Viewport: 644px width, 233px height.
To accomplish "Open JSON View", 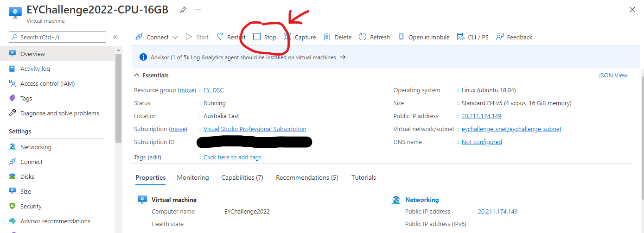I will tap(612, 75).
